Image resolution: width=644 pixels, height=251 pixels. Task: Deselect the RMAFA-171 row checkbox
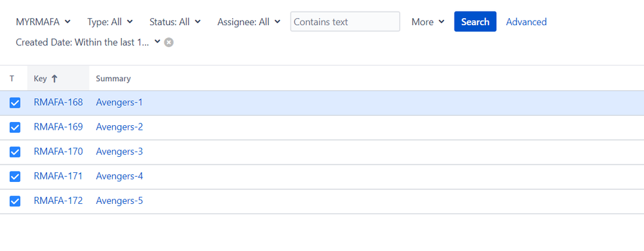click(15, 177)
